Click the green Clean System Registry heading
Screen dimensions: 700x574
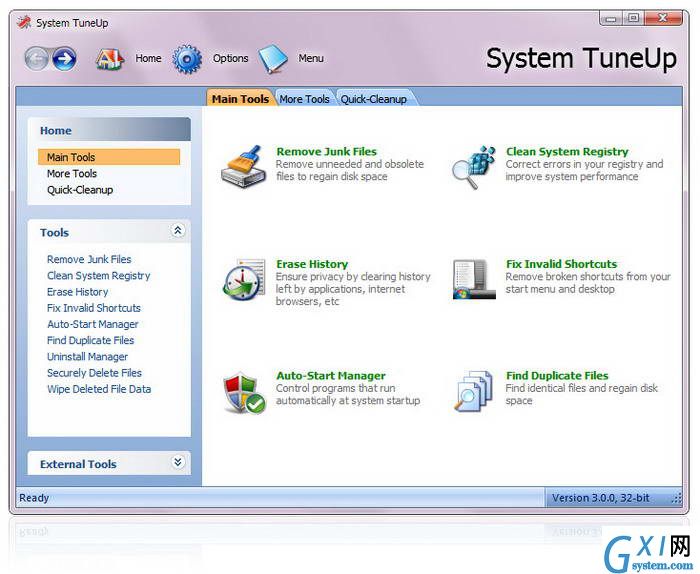[567, 152]
